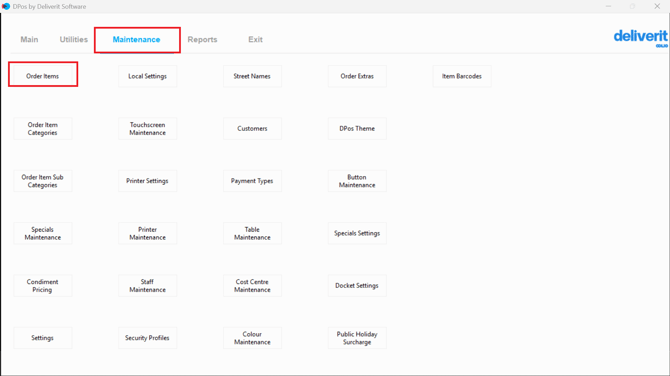670x376 pixels.
Task: Open the Main tab
Action: [x=29, y=39]
